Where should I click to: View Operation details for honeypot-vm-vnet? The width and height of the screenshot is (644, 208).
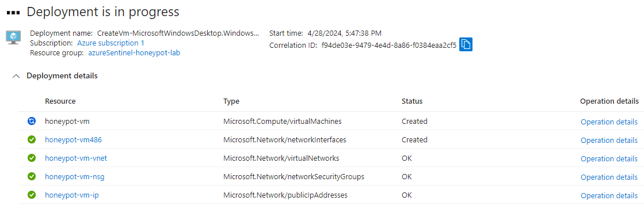click(x=609, y=159)
